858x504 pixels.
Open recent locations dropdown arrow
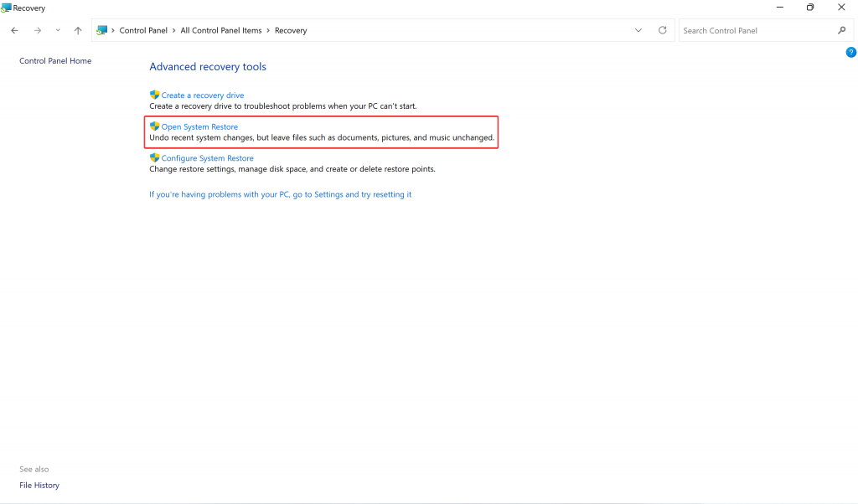click(58, 31)
